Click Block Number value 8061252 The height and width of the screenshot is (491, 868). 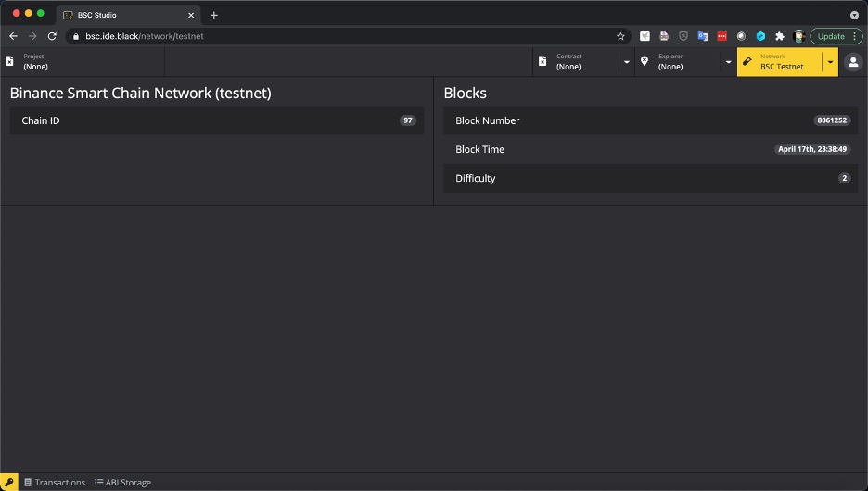tap(832, 120)
